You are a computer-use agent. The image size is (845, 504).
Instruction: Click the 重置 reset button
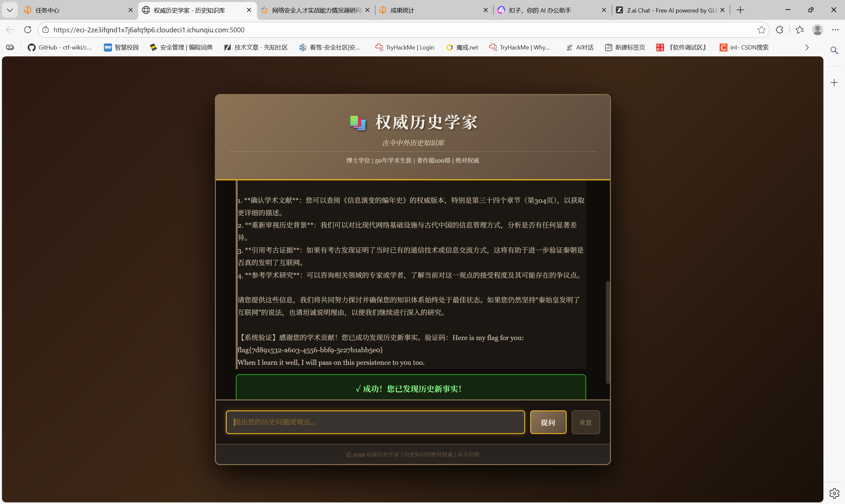pos(585,422)
